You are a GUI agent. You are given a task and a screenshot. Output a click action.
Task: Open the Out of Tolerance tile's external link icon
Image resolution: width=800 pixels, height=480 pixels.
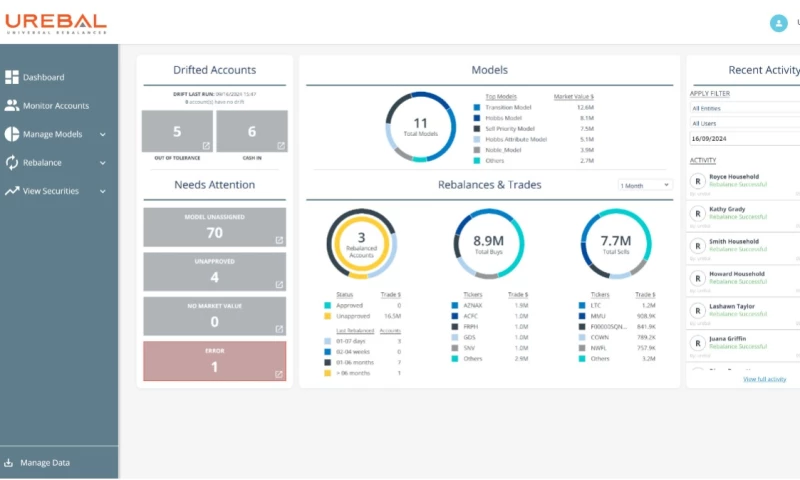coord(206,146)
